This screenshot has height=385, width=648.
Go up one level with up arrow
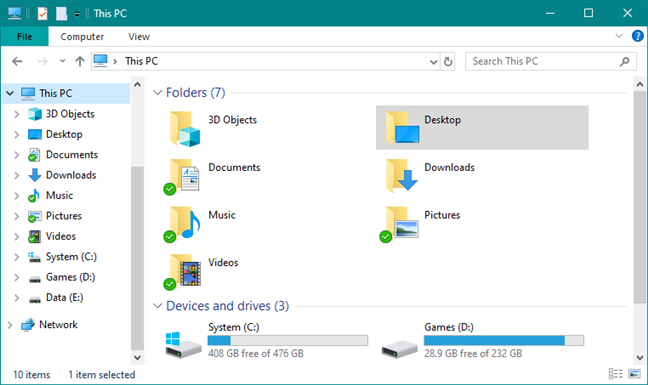[x=80, y=62]
